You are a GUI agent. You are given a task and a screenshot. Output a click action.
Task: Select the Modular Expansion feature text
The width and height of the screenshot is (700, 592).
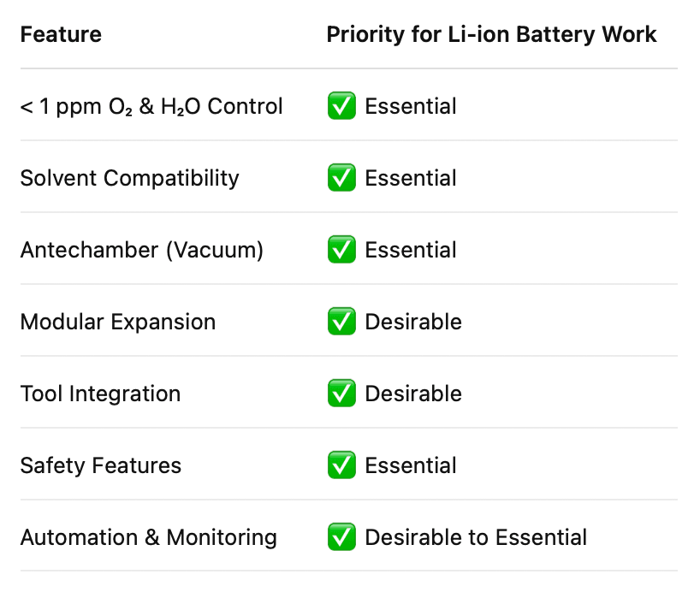point(118,322)
